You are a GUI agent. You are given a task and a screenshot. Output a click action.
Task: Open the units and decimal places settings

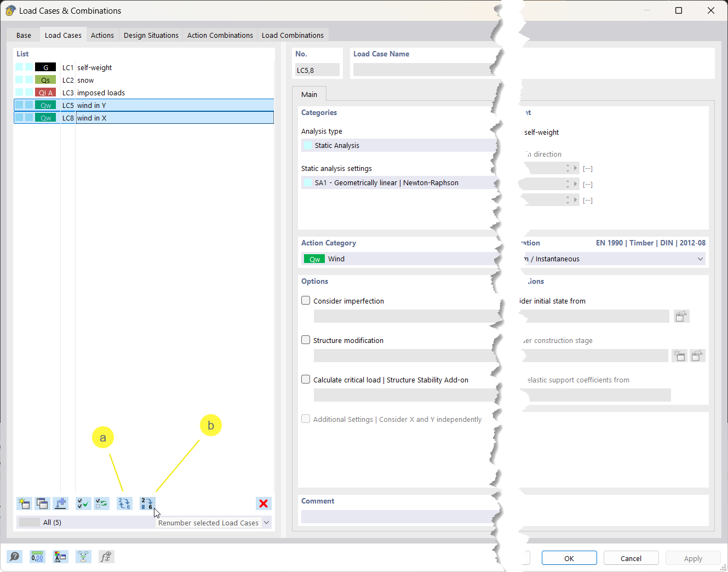coord(37,557)
